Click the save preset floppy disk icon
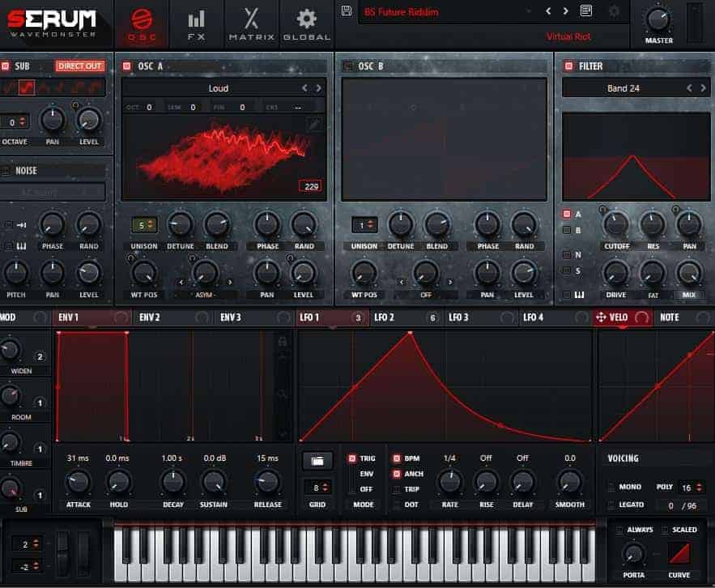 347,11
